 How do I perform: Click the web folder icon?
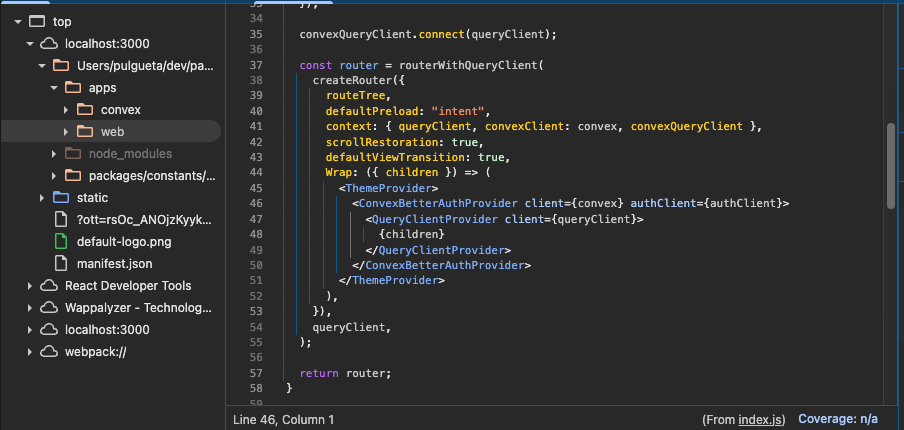pyautogui.click(x=85, y=131)
